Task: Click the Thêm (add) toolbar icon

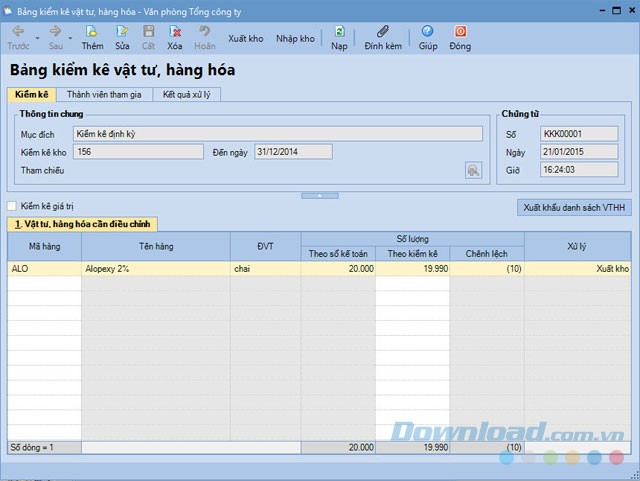Action: (92, 32)
